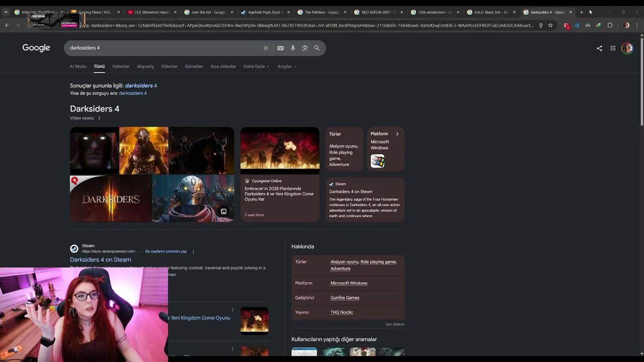
Task: Click the corrected darksiders 4 suggestion link
Action: pos(141,85)
